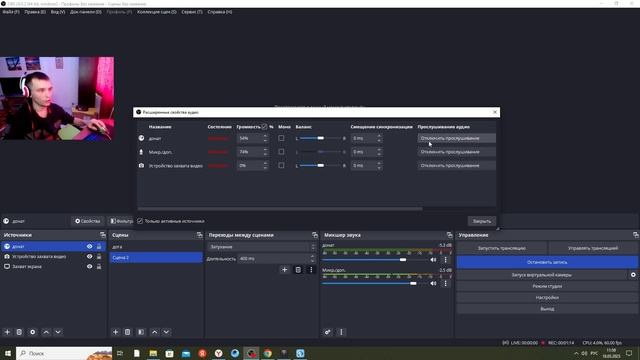Enable Моно checkbox for Устройство захвата видео row
640x360 pixels.
coord(281,165)
